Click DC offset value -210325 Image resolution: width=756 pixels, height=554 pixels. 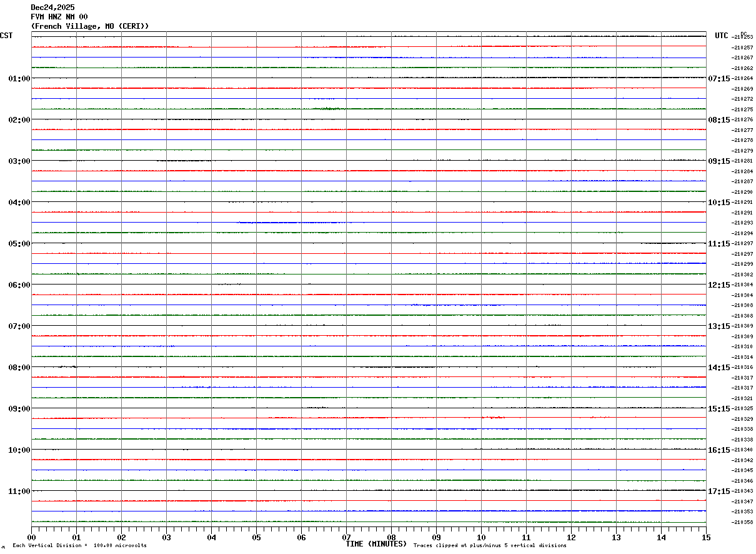click(x=742, y=408)
